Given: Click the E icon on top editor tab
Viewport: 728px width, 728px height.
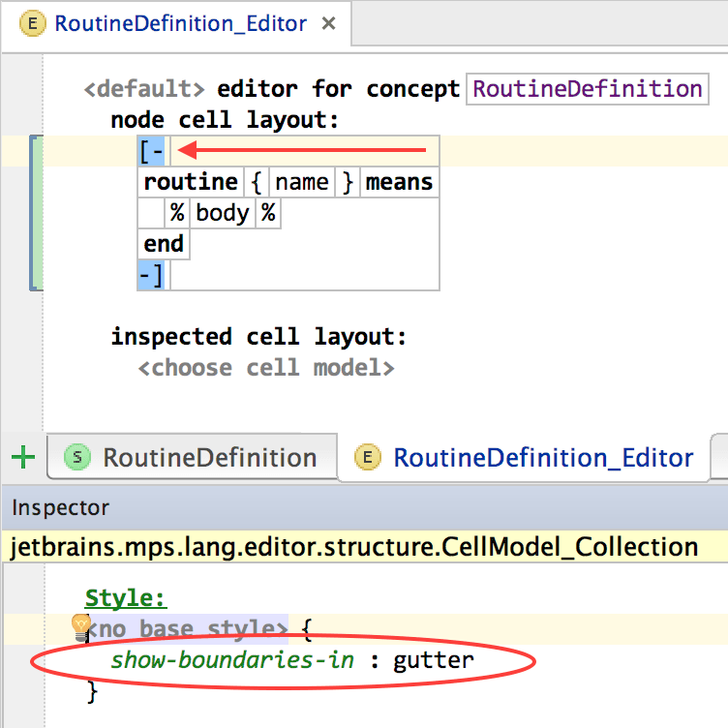Looking at the screenshot, I should coord(34,24).
